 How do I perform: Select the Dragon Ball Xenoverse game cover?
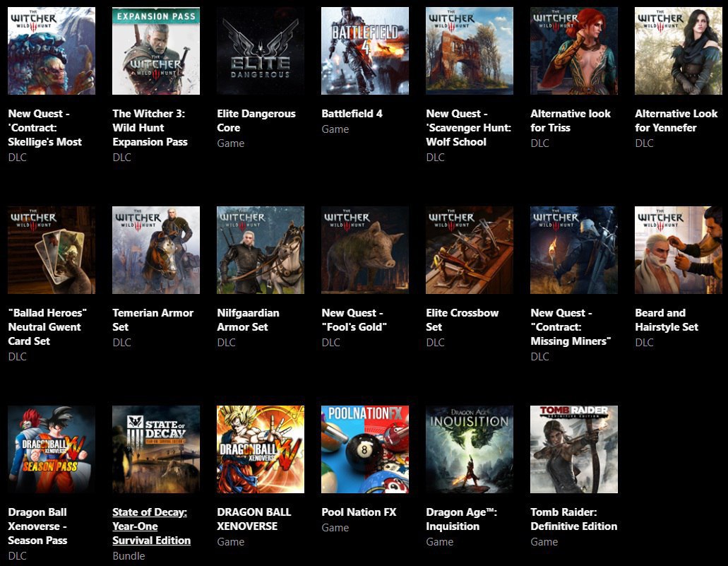click(261, 449)
